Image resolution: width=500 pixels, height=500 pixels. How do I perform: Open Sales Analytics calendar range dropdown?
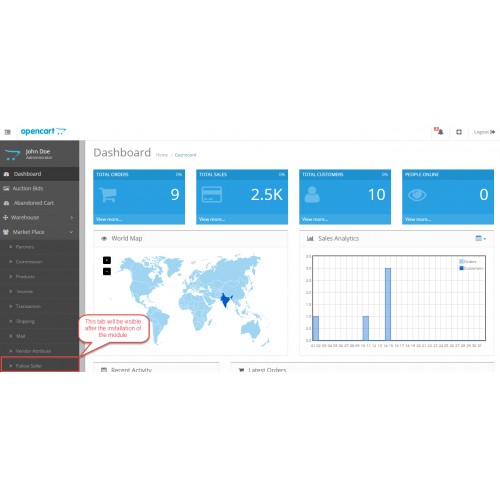(480, 238)
